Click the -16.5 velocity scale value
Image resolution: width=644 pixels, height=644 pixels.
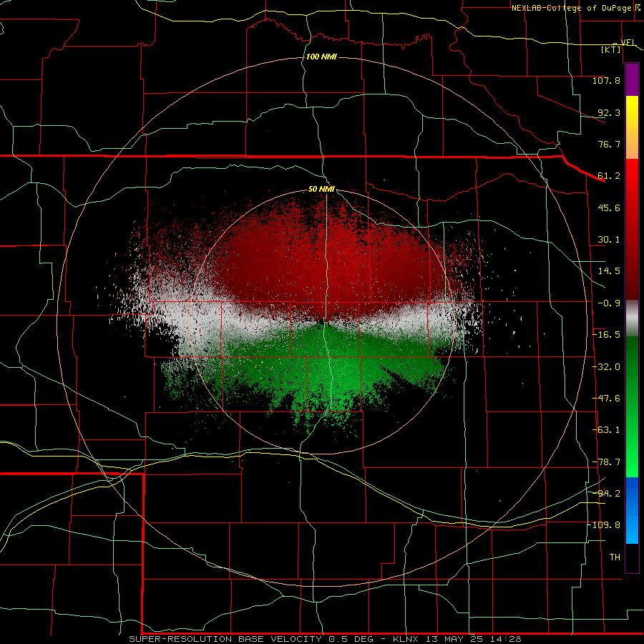[606, 335]
